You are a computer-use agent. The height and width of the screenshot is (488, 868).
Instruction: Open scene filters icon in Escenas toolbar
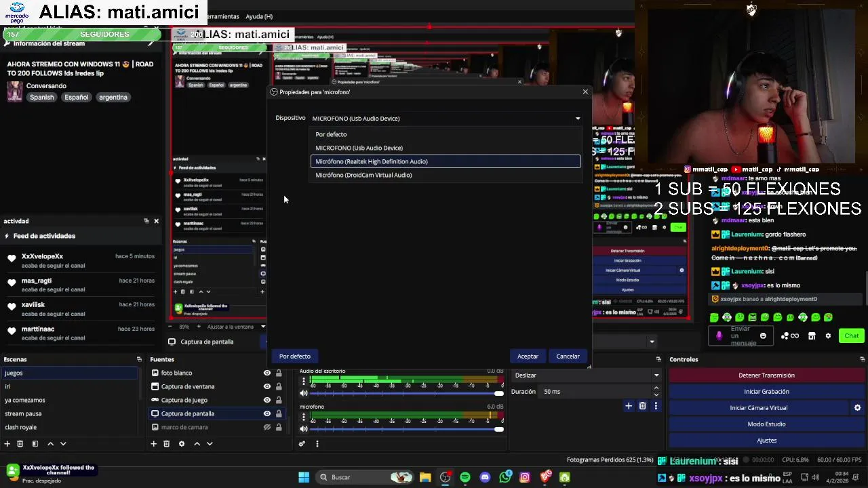pyautogui.click(x=35, y=444)
